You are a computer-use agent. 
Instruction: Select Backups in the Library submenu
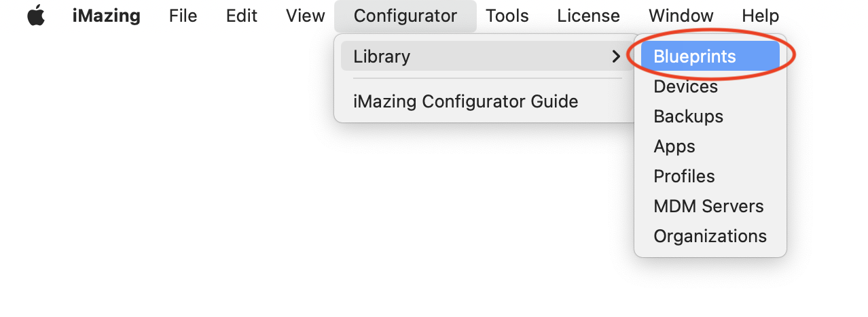tap(689, 116)
